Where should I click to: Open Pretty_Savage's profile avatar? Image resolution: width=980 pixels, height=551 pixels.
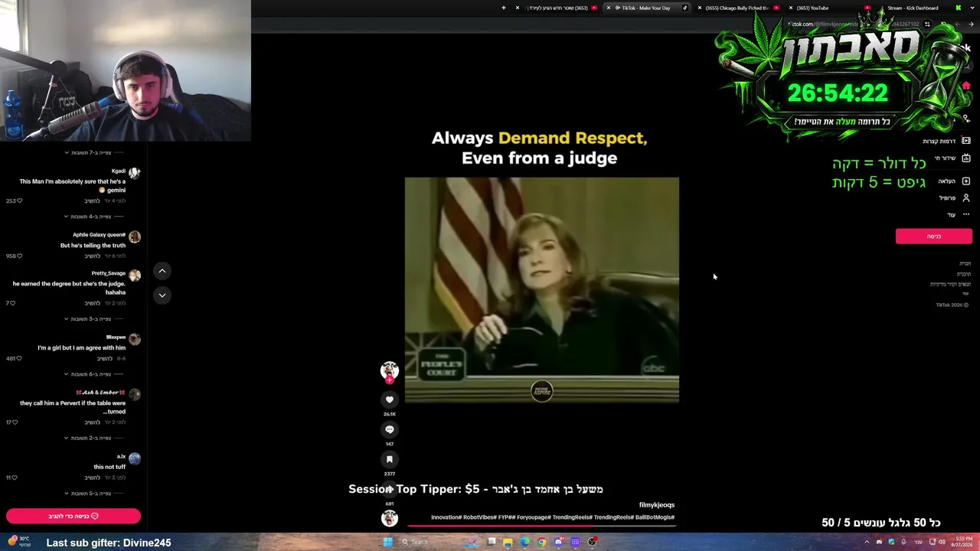[x=135, y=275]
